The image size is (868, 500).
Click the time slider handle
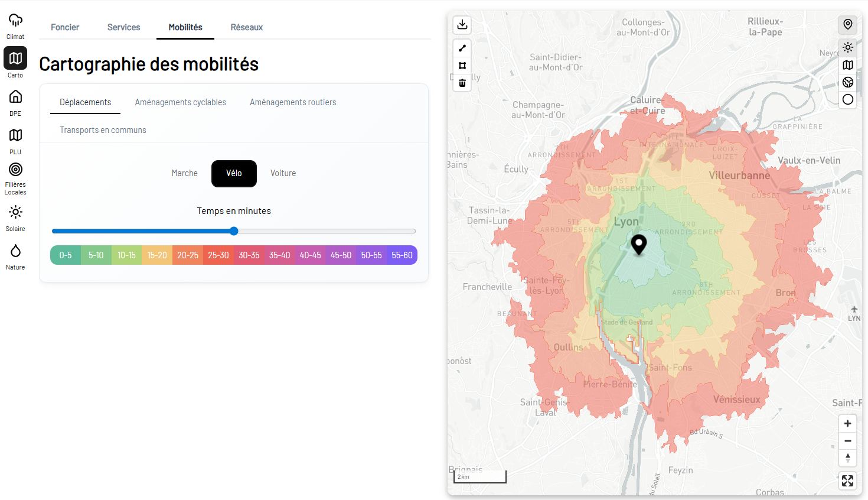(x=234, y=231)
